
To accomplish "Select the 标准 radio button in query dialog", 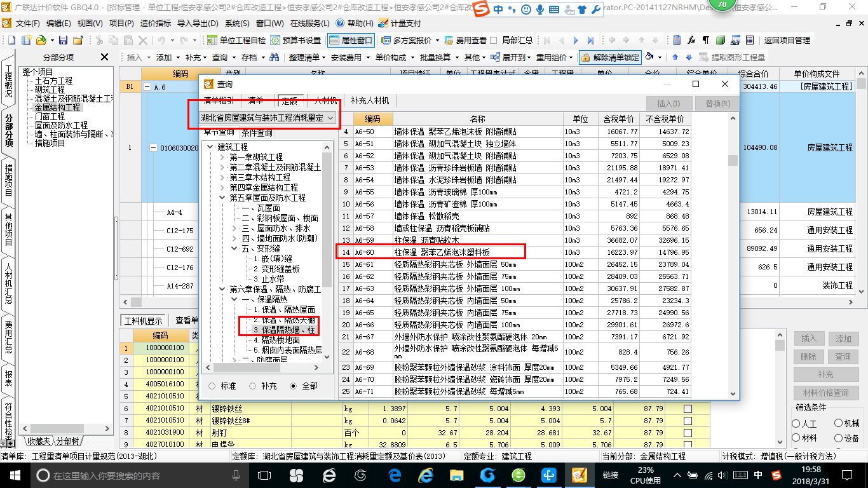I will tap(212, 386).
